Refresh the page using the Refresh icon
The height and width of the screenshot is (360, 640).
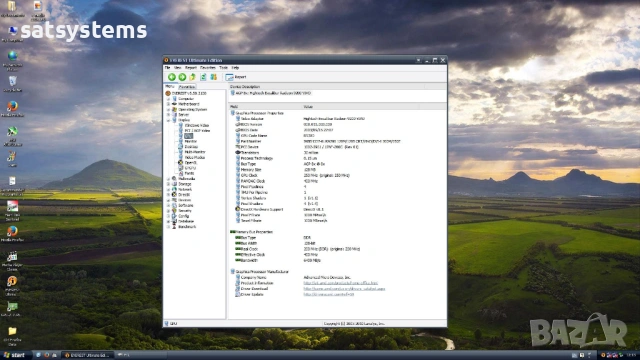point(203,77)
